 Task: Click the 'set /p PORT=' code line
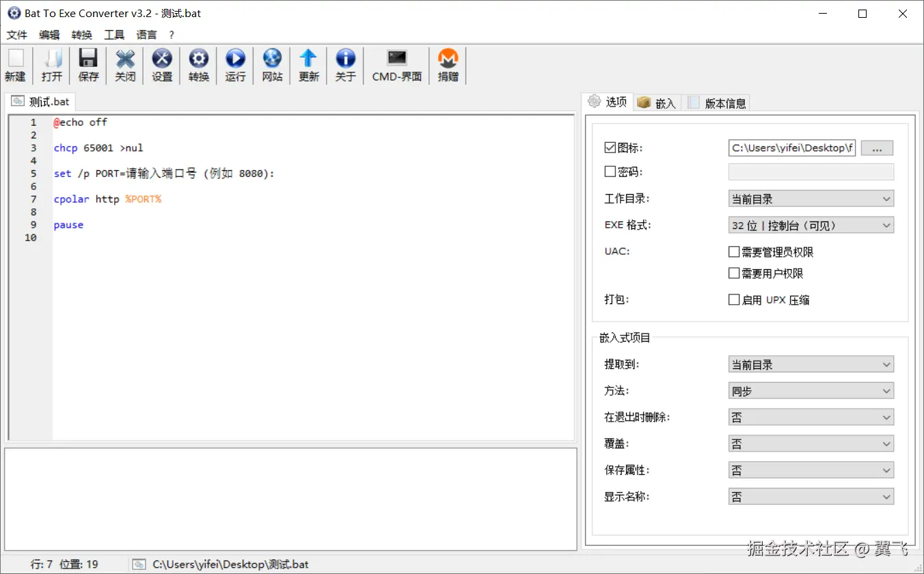164,174
